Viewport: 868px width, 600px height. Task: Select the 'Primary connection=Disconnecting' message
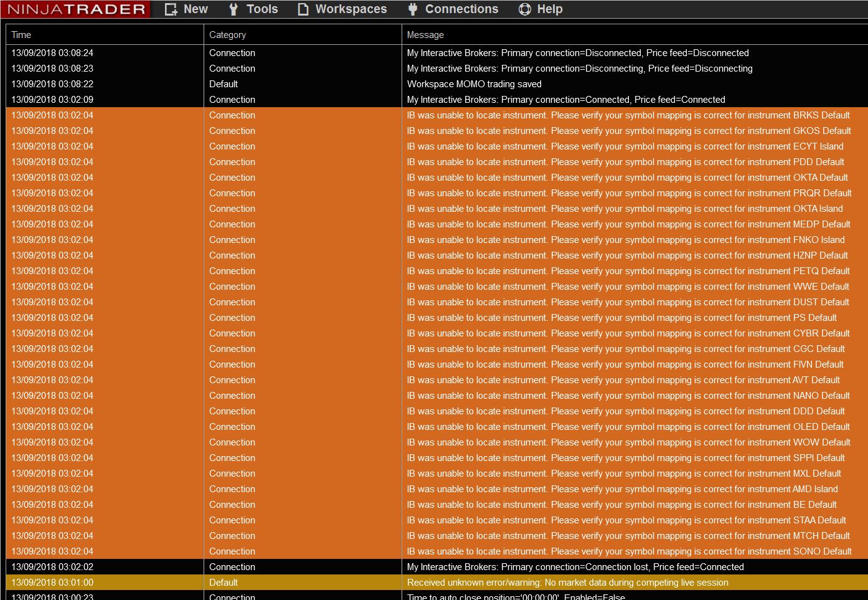(x=580, y=69)
